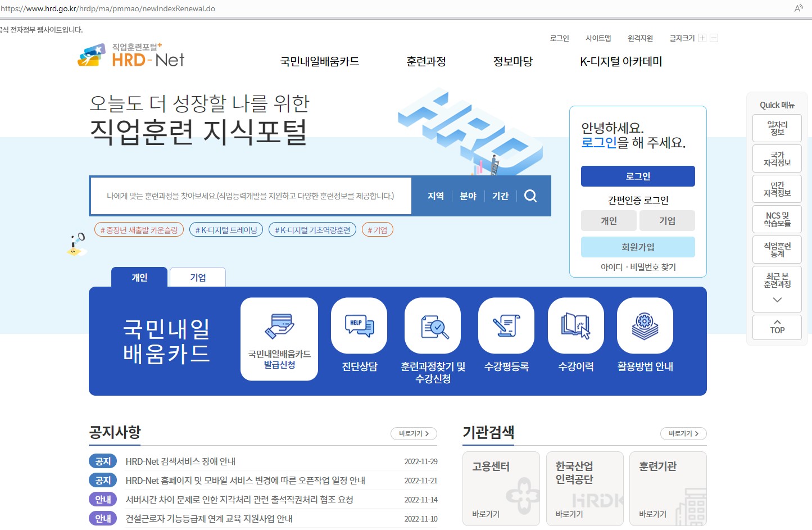This screenshot has height=530, width=812.
Task: Open NCS 및 학습모듈 in Quick menu
Action: [777, 219]
